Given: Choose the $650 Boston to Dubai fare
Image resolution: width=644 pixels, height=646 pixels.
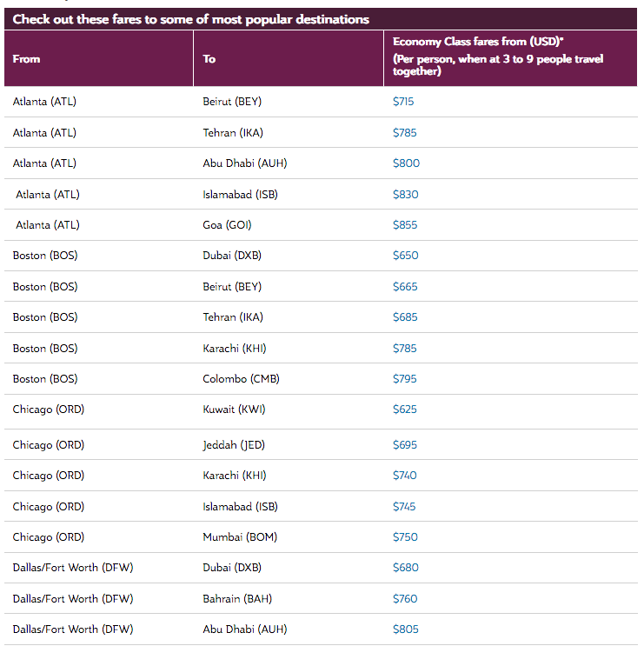Looking at the screenshot, I should (405, 256).
